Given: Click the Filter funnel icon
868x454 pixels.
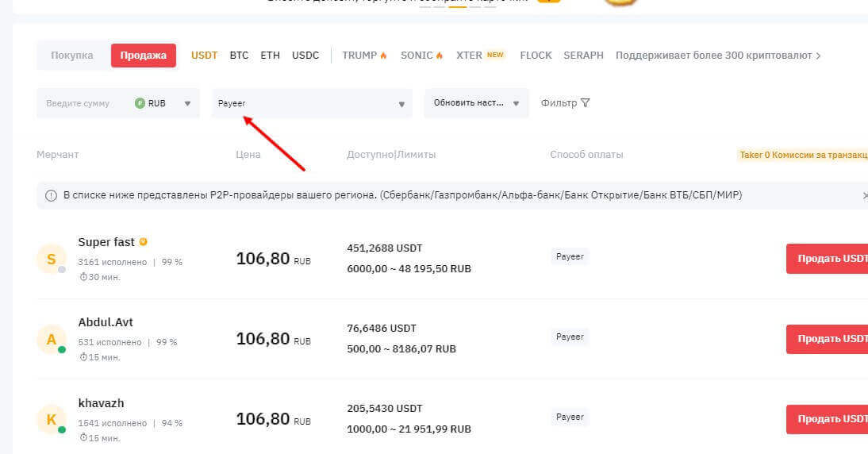Looking at the screenshot, I should (x=586, y=103).
